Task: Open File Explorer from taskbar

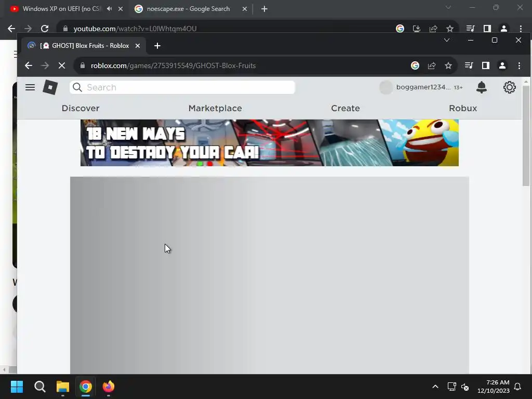Action: [63, 387]
